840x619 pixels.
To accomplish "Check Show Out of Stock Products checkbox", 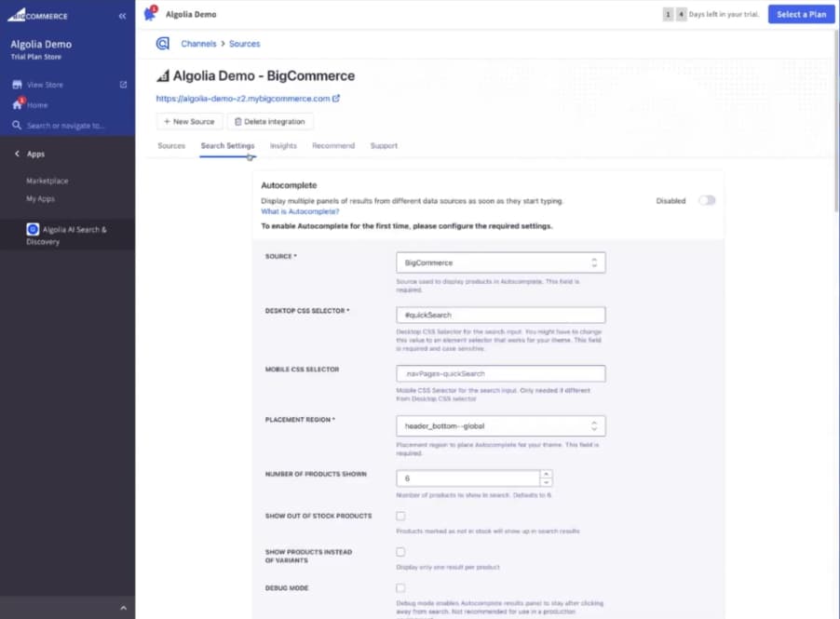I will pyautogui.click(x=400, y=516).
